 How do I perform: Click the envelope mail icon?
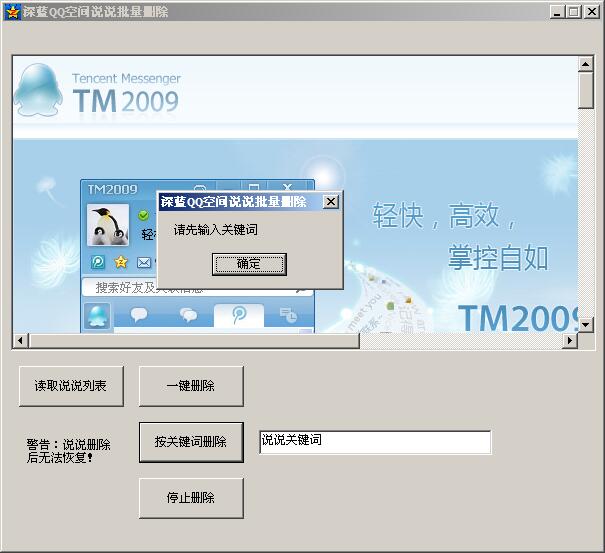tap(144, 263)
